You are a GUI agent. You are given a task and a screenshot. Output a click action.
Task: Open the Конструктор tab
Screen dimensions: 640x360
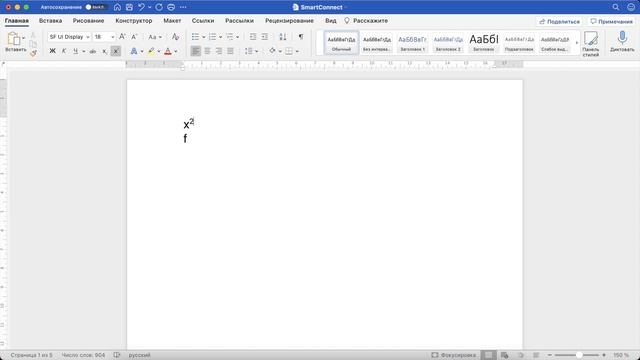pos(134,21)
